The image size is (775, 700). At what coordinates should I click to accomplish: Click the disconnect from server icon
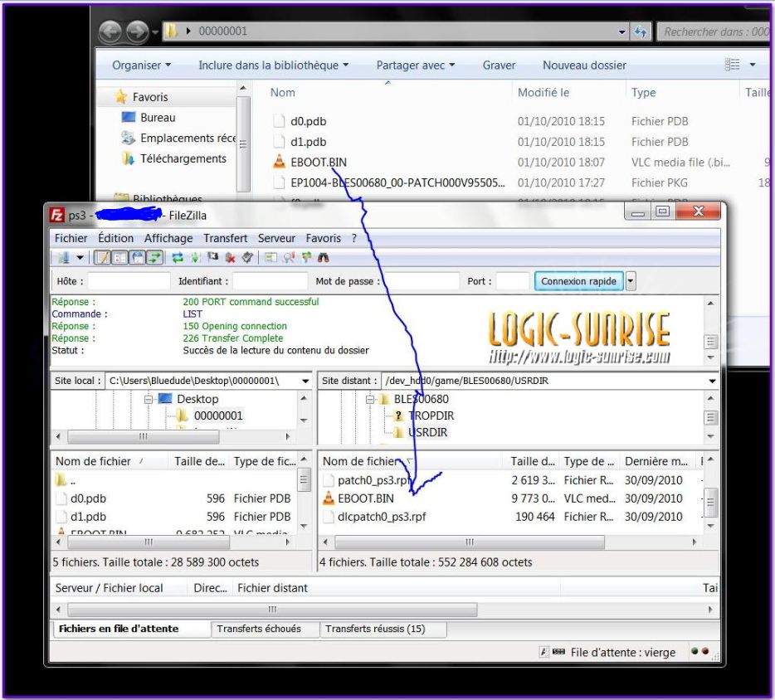click(x=230, y=257)
